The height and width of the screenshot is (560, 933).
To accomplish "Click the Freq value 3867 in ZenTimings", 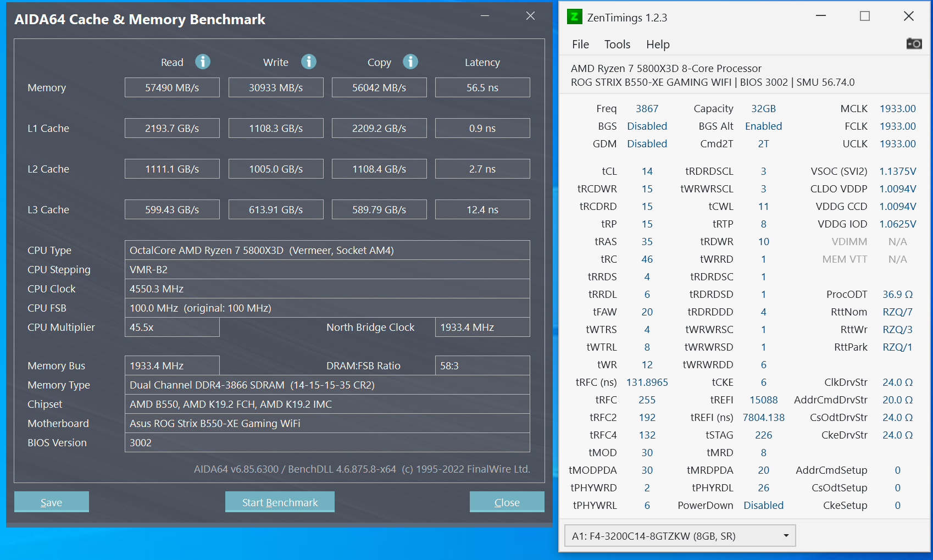I will [x=647, y=109].
